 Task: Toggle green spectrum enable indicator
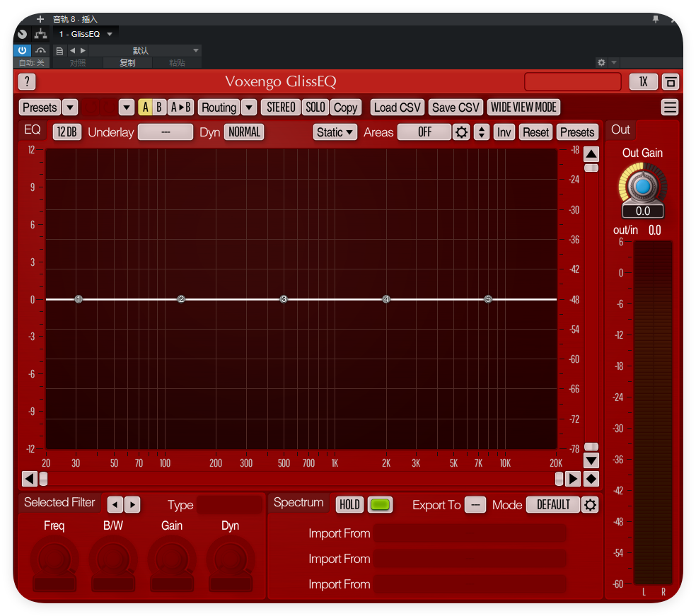click(380, 504)
